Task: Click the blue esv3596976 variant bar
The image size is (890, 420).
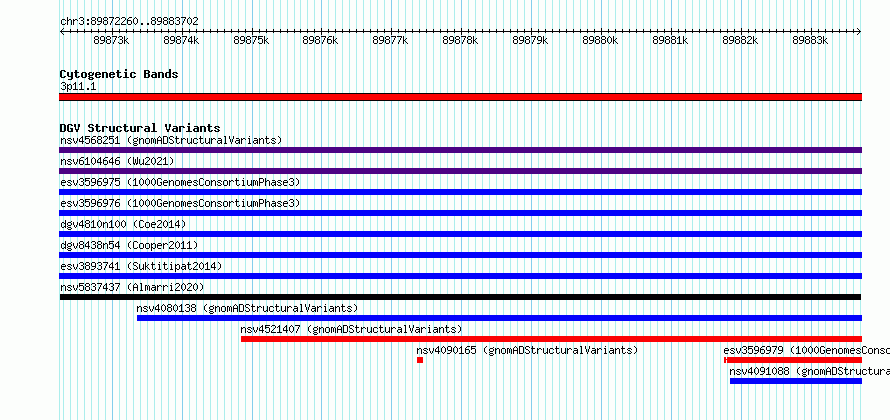Action: [460, 213]
